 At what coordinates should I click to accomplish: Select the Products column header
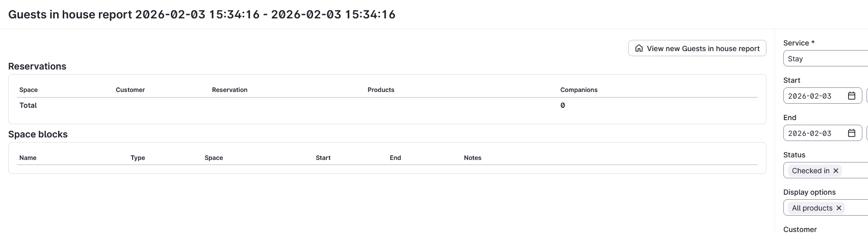(x=381, y=90)
